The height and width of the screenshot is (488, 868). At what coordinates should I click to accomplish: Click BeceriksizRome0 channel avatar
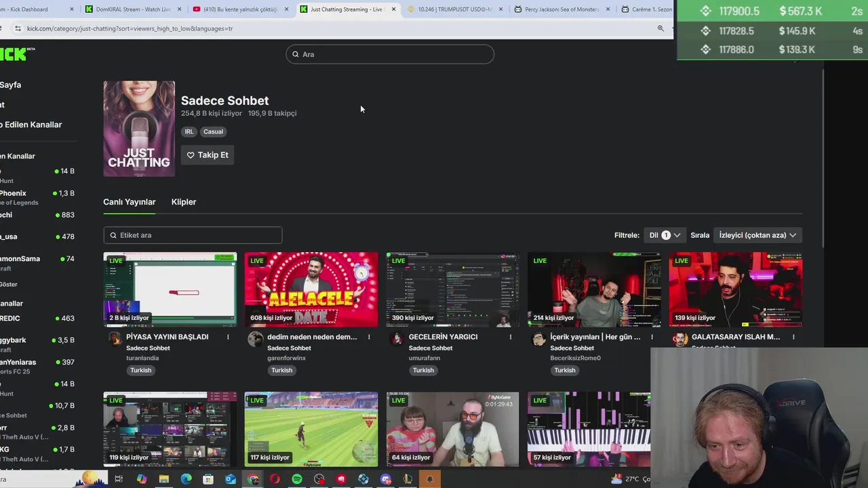coord(538,339)
